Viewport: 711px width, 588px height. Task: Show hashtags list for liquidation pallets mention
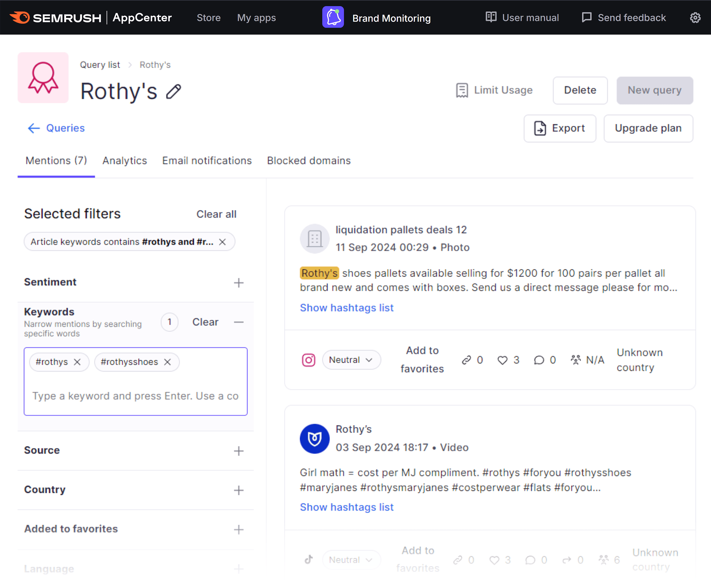(346, 308)
